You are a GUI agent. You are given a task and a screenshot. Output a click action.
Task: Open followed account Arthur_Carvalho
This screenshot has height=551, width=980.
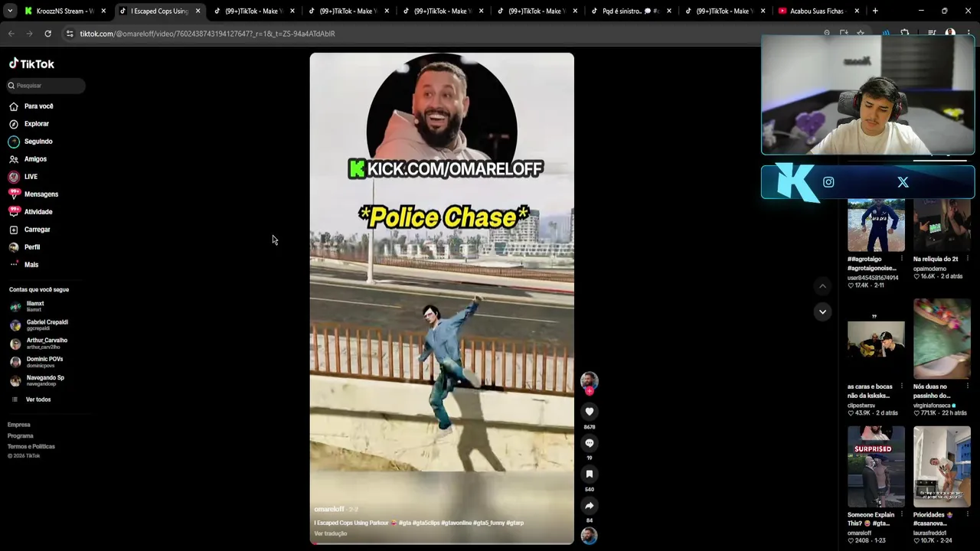pos(39,343)
